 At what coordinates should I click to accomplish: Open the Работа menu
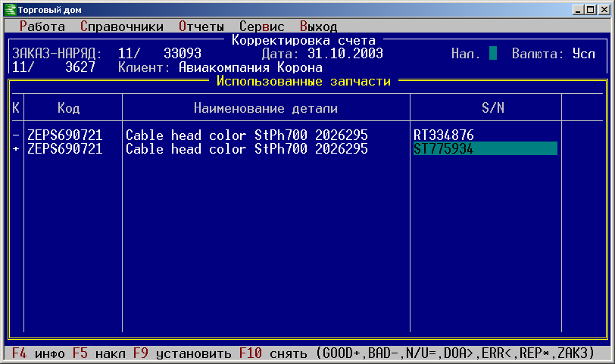tap(42, 26)
